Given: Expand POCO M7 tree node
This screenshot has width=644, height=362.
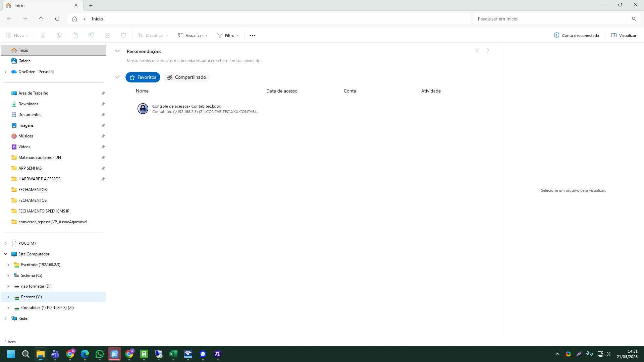Looking at the screenshot, I should click(6, 243).
